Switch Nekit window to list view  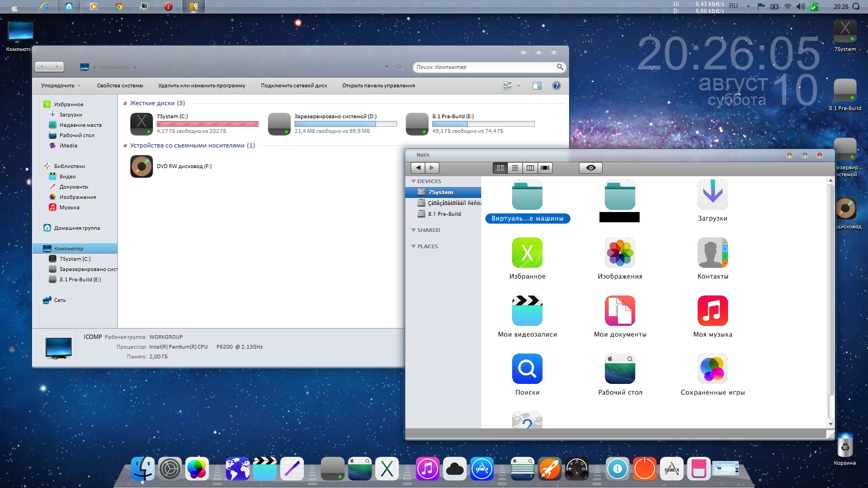pos(515,168)
